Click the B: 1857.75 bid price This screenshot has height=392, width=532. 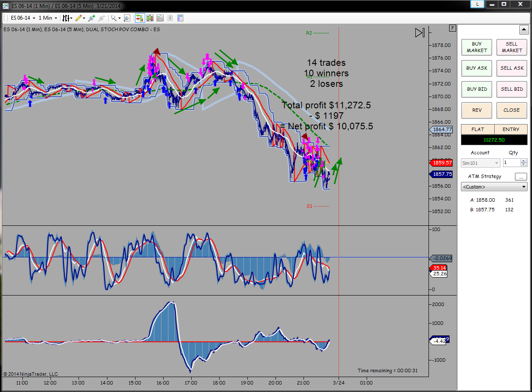coord(482,210)
